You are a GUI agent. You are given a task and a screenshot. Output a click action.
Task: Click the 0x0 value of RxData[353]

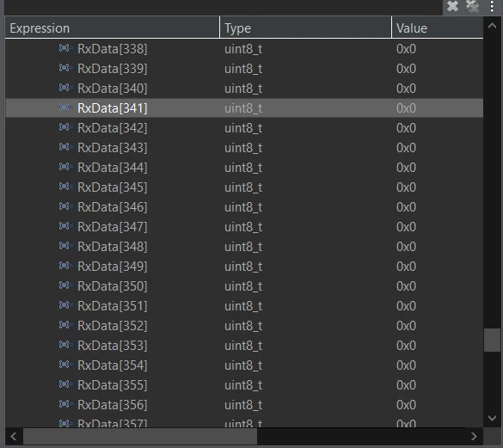click(406, 346)
